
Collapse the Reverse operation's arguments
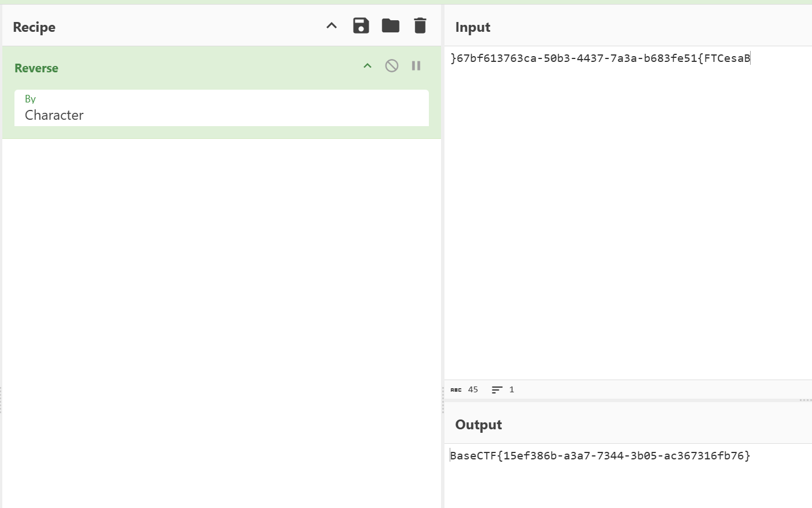[368, 66]
